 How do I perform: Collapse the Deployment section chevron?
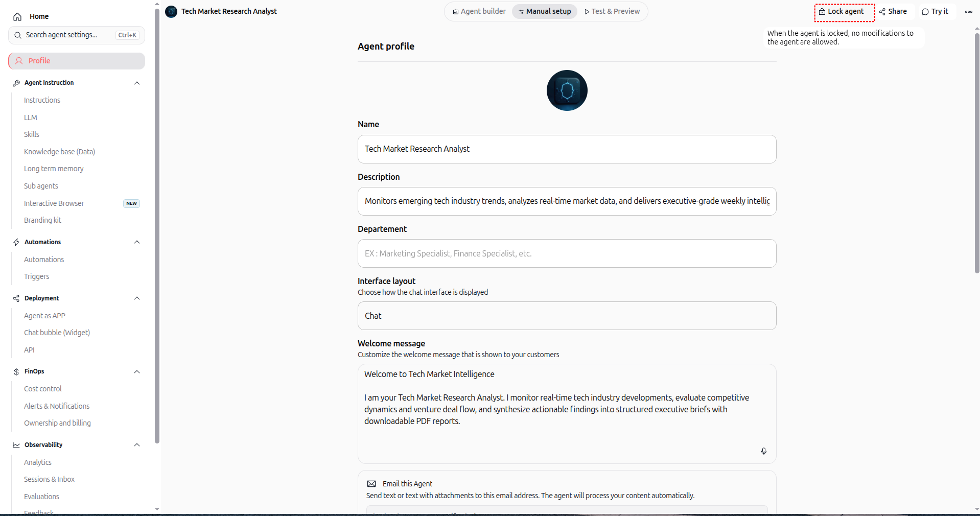coord(137,298)
